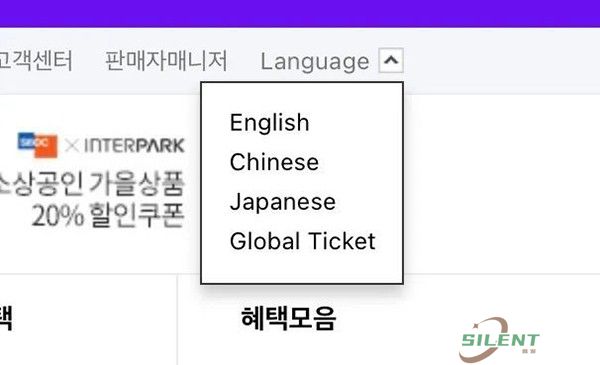
Task: Open the 고객센터 customer center link
Action: coord(36,60)
